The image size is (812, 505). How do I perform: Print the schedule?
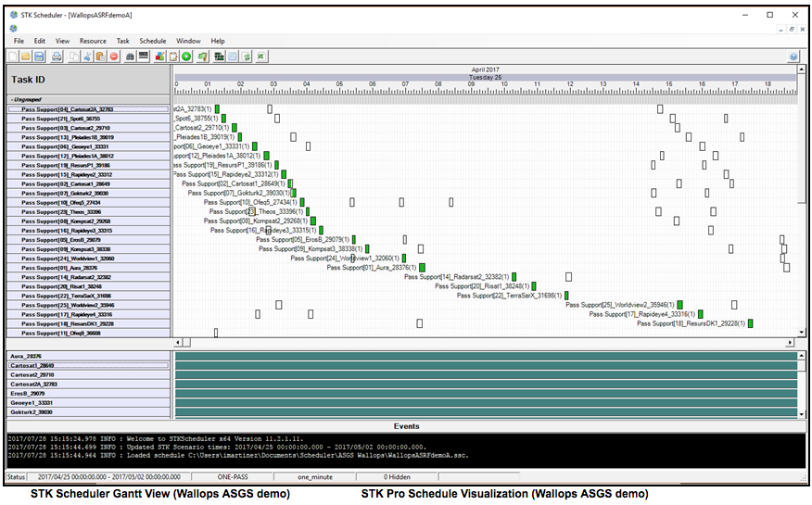[57, 57]
